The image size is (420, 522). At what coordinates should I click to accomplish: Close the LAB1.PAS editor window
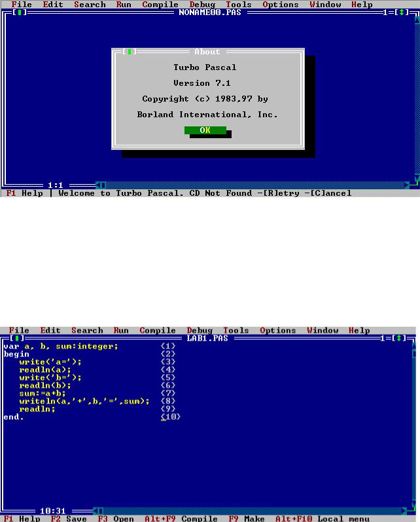pos(17,338)
